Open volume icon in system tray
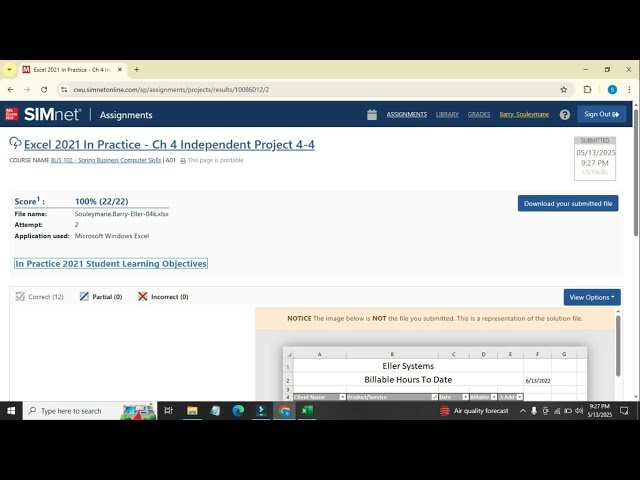 [579, 411]
